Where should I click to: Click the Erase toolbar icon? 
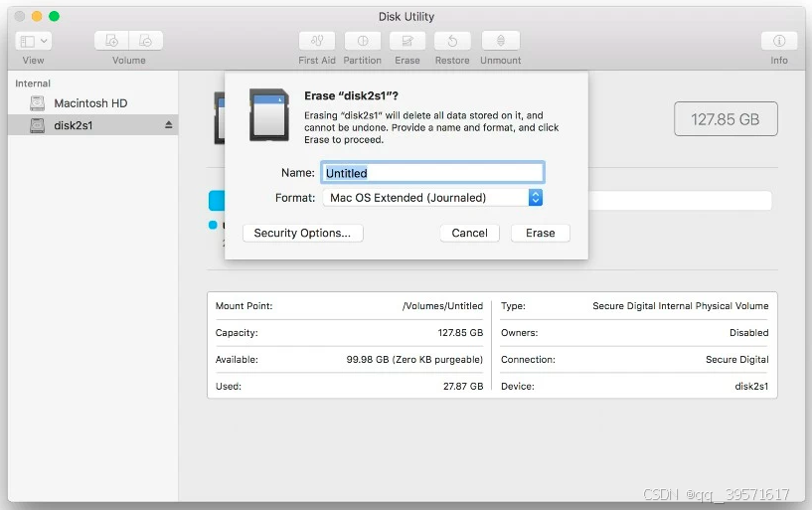point(407,41)
